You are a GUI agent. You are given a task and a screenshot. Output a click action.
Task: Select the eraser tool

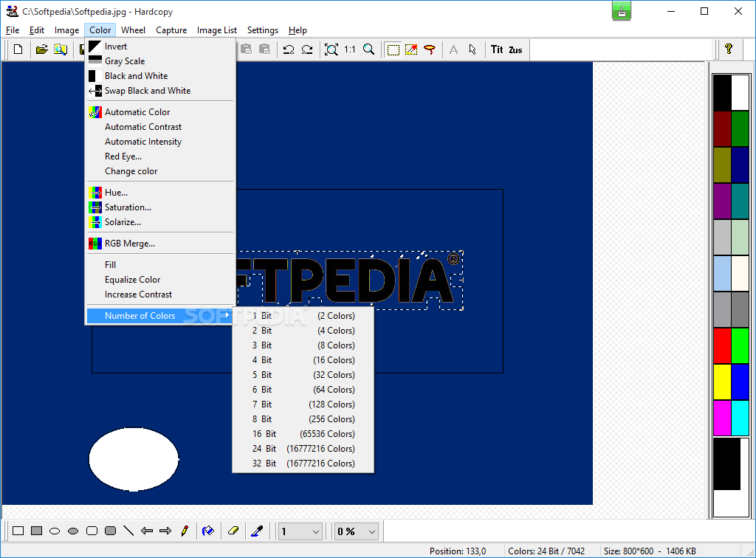coord(233,531)
